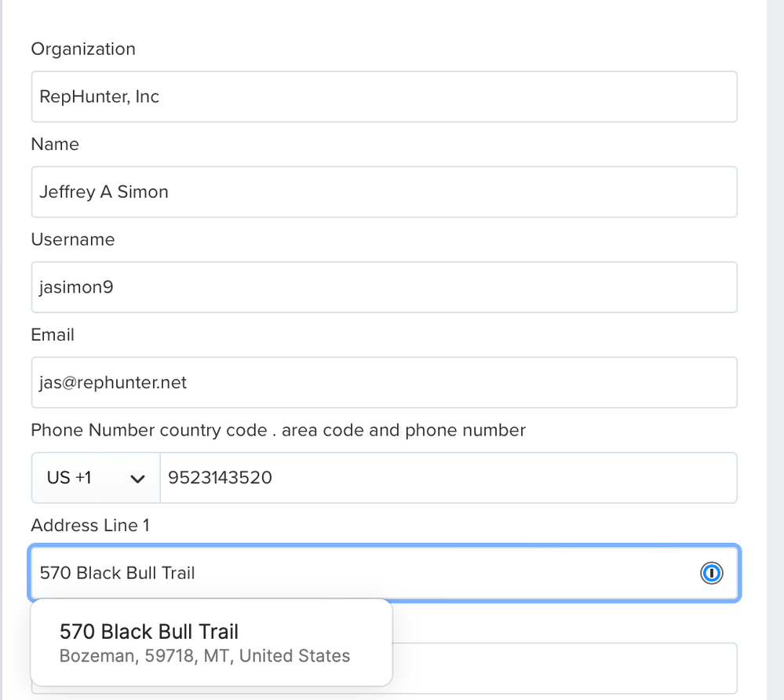
Task: Click the Name field with Jeffrey A Simon
Action: pyautogui.click(x=384, y=191)
